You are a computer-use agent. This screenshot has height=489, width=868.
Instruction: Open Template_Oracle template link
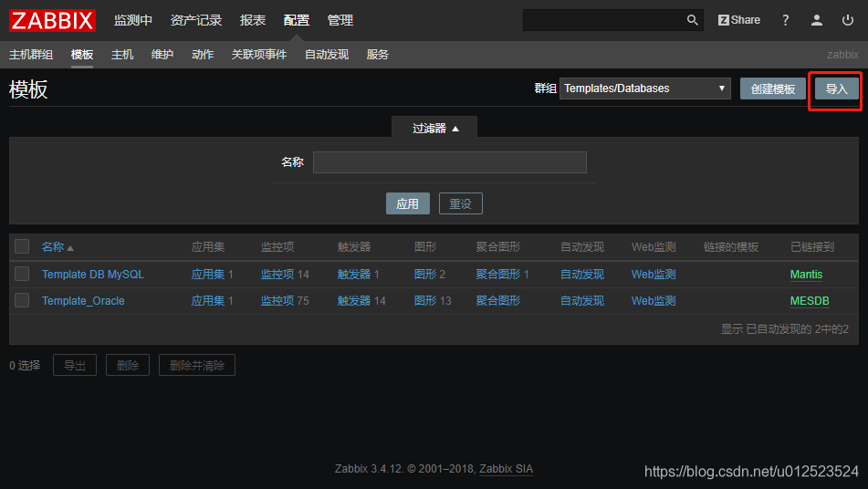83,301
